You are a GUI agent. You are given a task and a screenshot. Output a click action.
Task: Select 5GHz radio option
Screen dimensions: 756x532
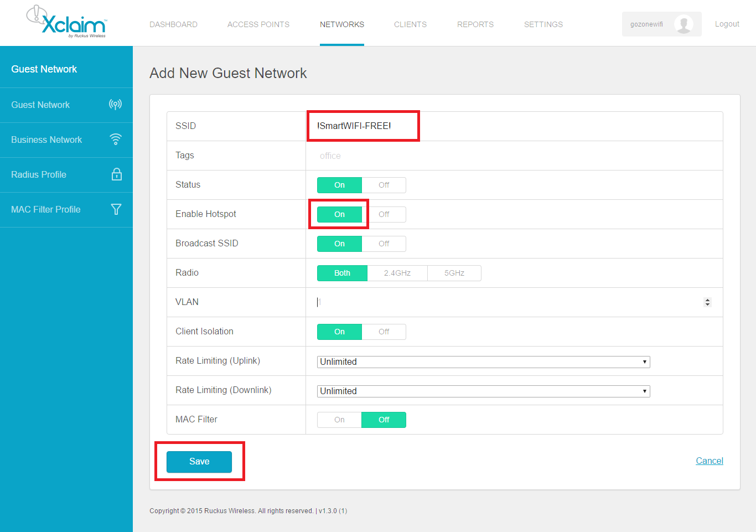454,273
